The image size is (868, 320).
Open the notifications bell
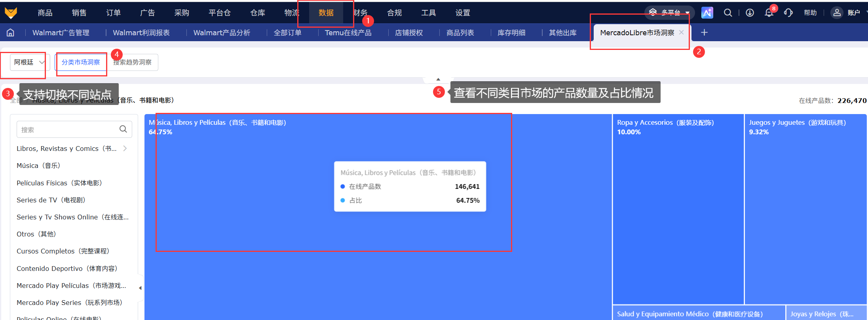click(x=769, y=13)
